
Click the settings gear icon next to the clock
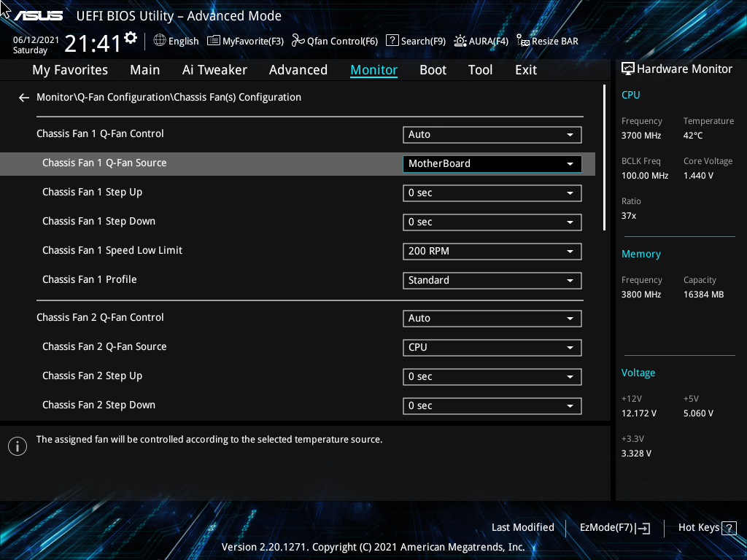pyautogui.click(x=131, y=38)
